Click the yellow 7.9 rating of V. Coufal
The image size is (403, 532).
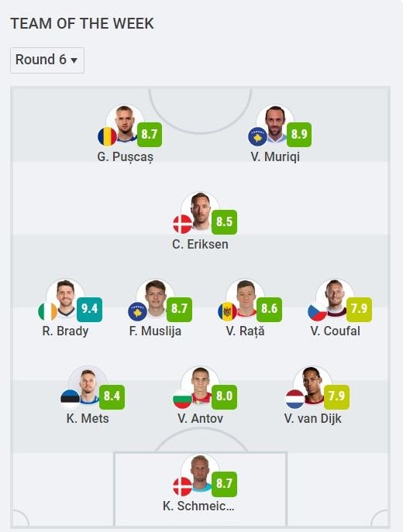tap(359, 309)
